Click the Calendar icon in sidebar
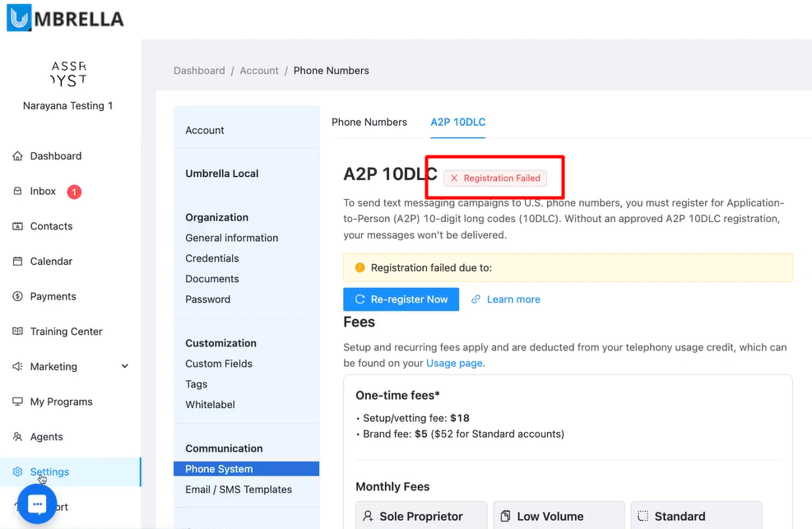 pyautogui.click(x=18, y=262)
